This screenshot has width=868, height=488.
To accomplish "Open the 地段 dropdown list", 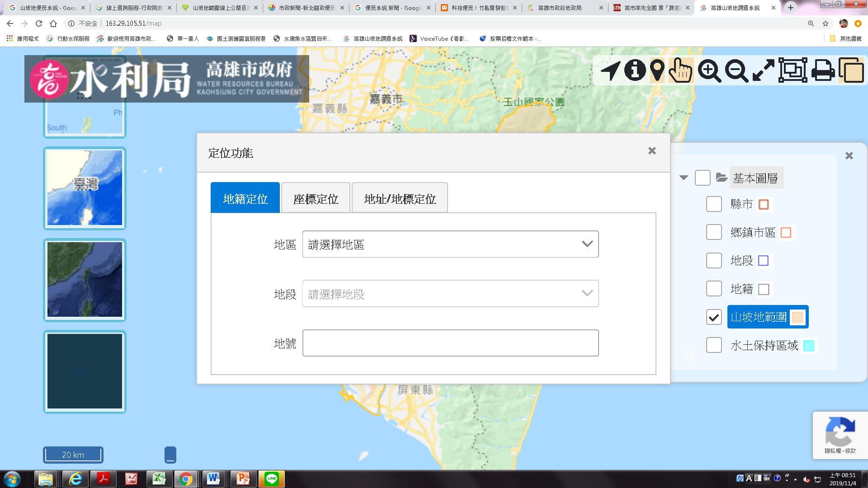I will pos(450,294).
